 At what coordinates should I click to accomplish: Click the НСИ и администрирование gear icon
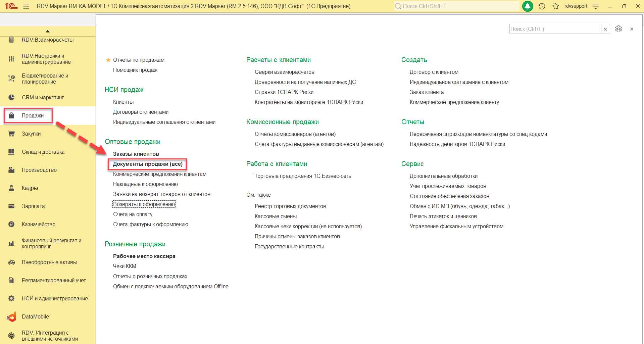tap(11, 298)
